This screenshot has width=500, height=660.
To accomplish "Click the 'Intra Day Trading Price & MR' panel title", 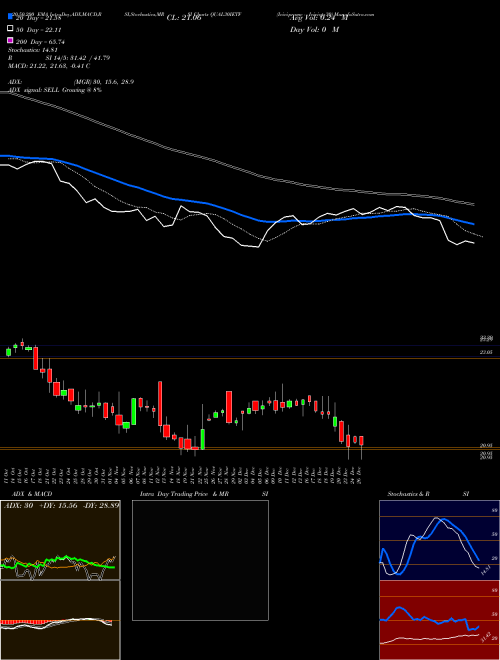I will pyautogui.click(x=184, y=494).
